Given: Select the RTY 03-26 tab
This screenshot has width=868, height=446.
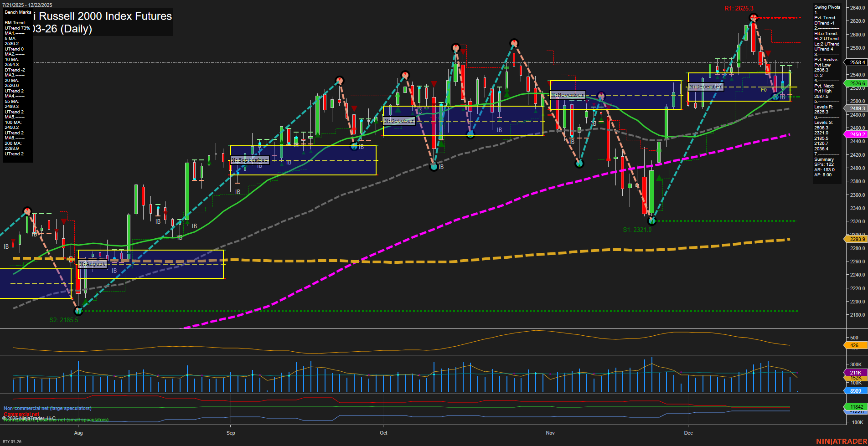Looking at the screenshot, I should (13, 441).
